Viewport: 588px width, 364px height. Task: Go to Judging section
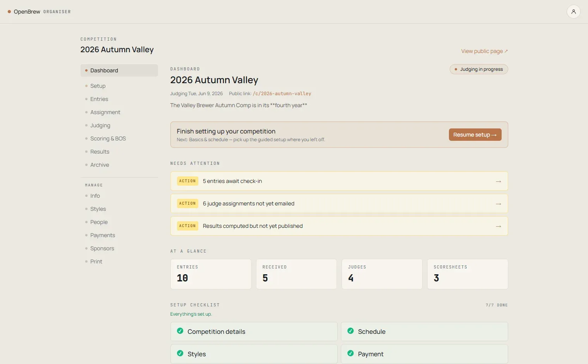(x=119, y=125)
